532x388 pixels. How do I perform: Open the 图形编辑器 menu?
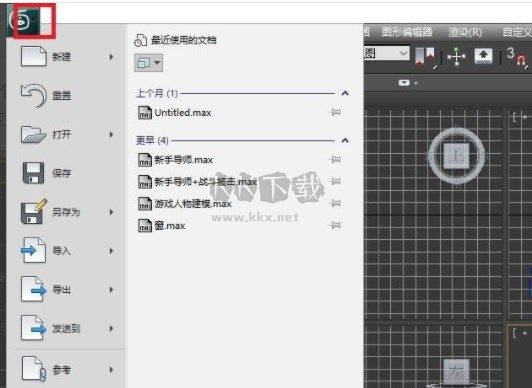407,32
